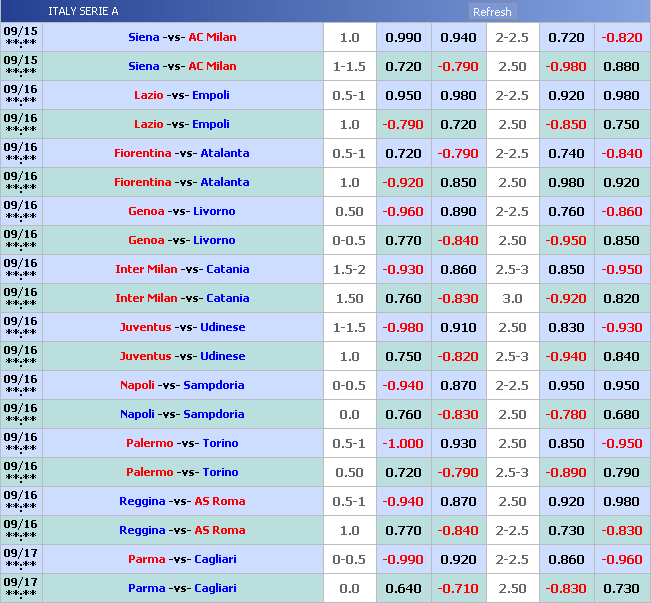The image size is (651, 603).
Task: Click the Refresh button in the header
Action: (492, 12)
